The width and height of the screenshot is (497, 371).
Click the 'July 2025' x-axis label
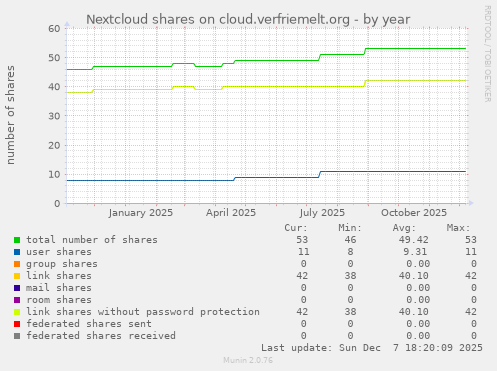point(322,213)
